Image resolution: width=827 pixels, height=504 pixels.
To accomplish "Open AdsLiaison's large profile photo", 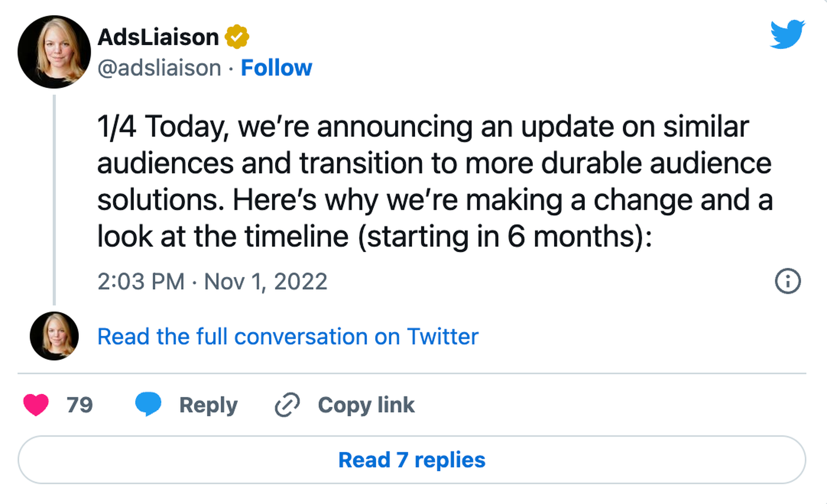I will [x=54, y=52].
